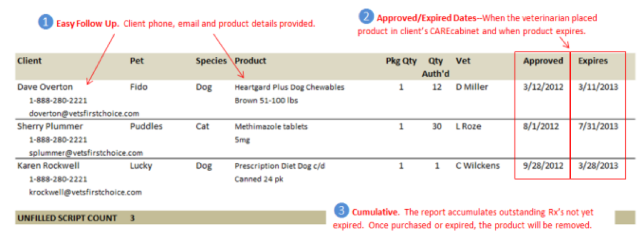Click the blue number 3 callout badge
The image size is (644, 245).
[342, 211]
